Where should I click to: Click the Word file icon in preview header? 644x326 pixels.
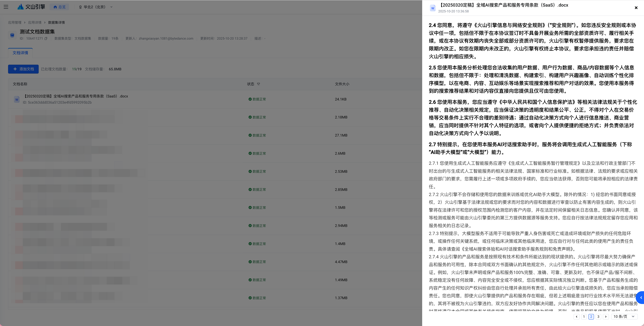(x=433, y=8)
